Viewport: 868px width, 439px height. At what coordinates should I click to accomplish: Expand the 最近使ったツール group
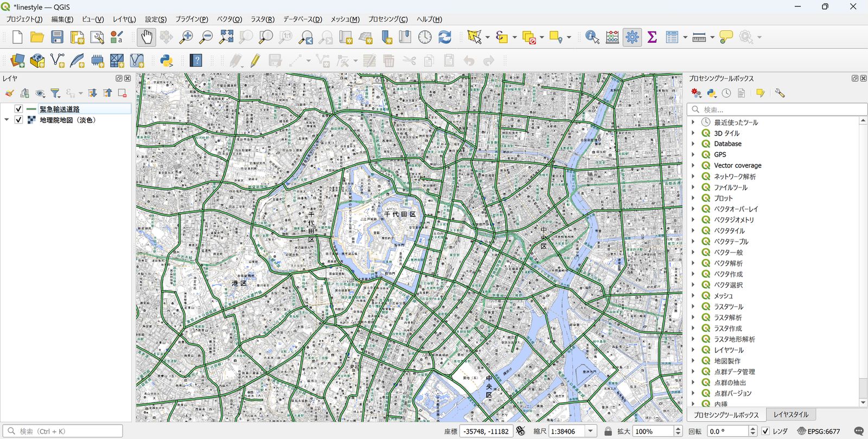pos(693,122)
